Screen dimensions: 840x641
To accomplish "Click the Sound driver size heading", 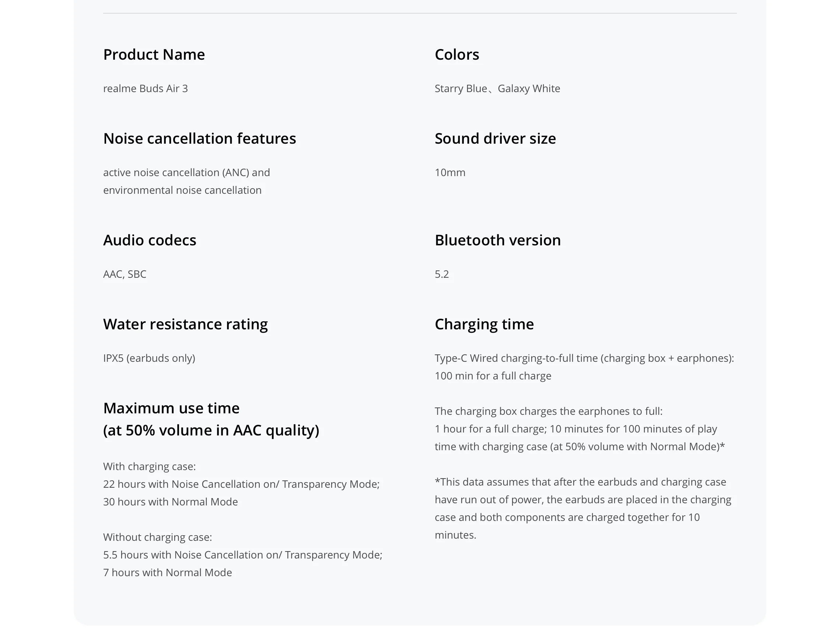I will point(495,139).
